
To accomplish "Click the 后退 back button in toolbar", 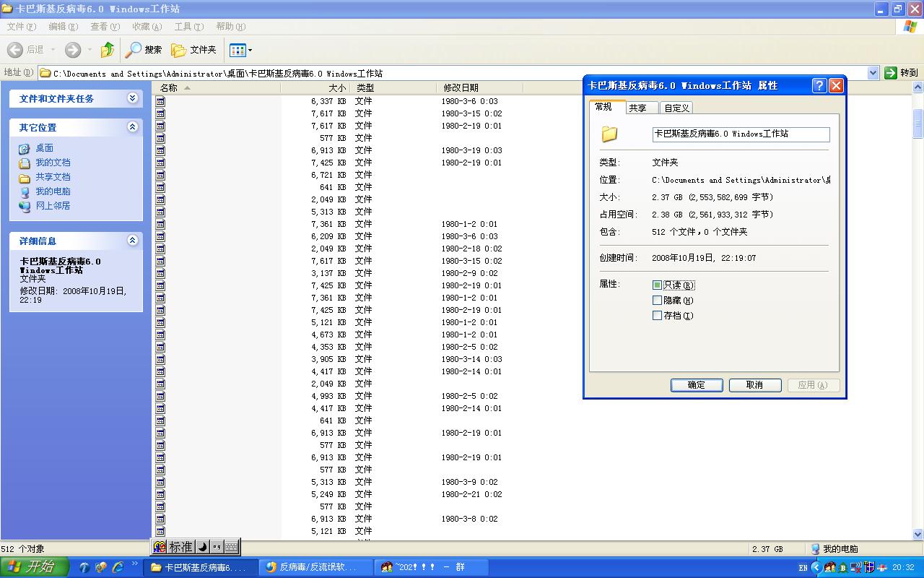I will [x=26, y=50].
